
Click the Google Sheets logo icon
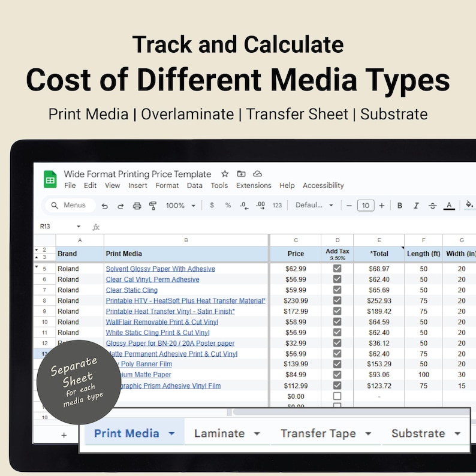[x=50, y=179]
